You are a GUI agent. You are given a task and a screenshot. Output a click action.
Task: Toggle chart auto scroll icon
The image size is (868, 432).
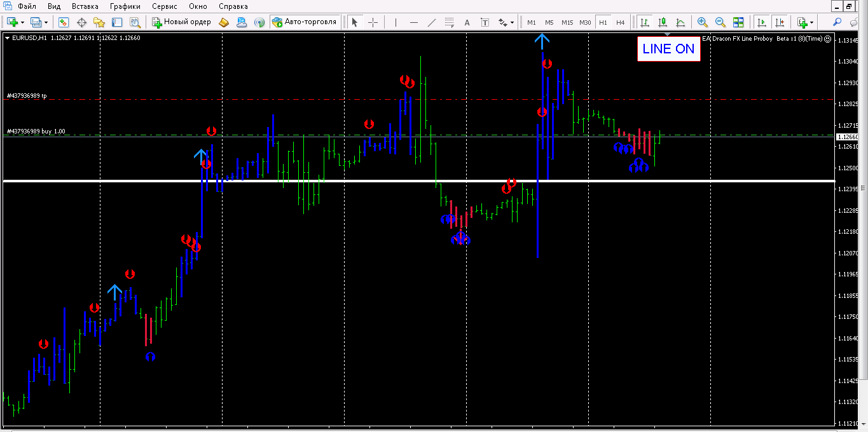pyautogui.click(x=761, y=22)
